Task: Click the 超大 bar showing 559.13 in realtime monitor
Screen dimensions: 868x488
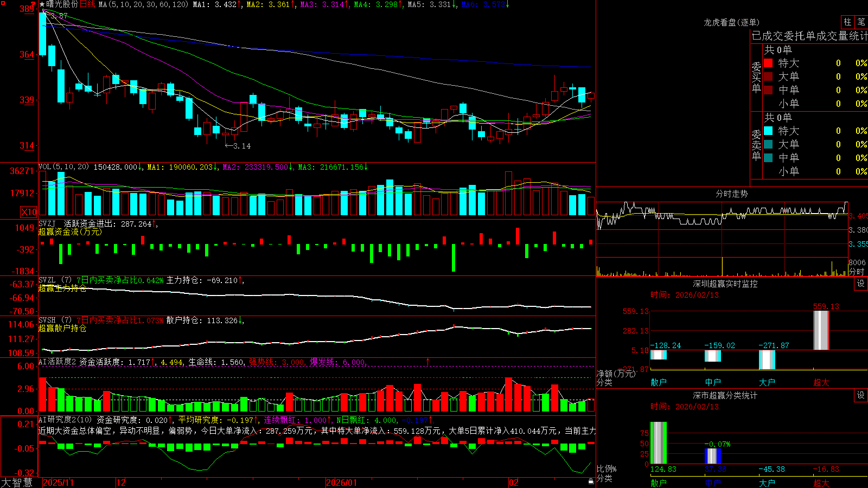Action: coord(821,330)
